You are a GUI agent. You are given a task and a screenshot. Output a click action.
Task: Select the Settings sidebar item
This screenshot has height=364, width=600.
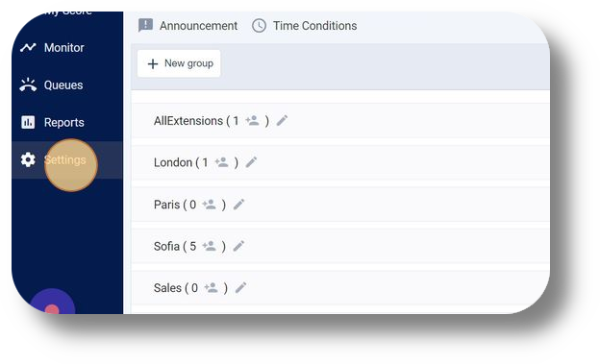(67, 159)
